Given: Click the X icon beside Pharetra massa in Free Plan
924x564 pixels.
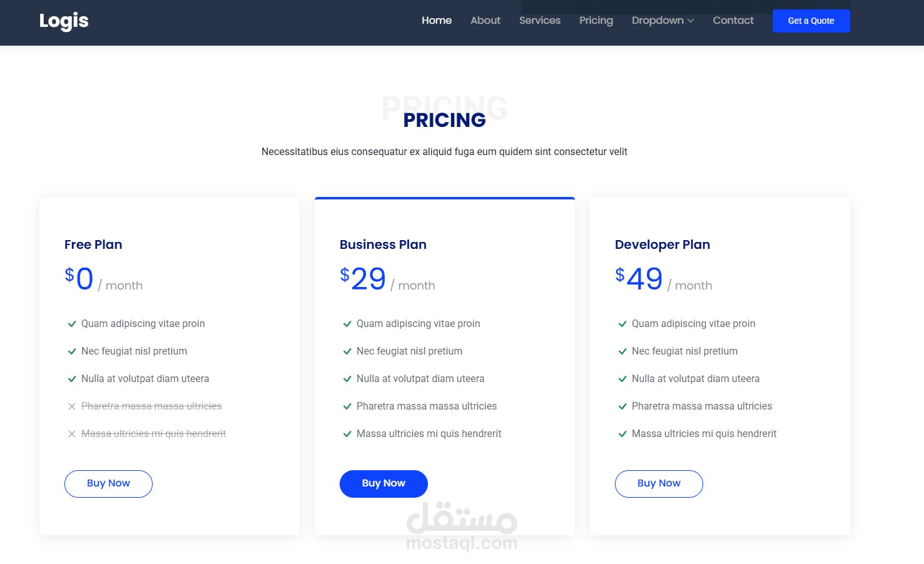Looking at the screenshot, I should click(72, 406).
